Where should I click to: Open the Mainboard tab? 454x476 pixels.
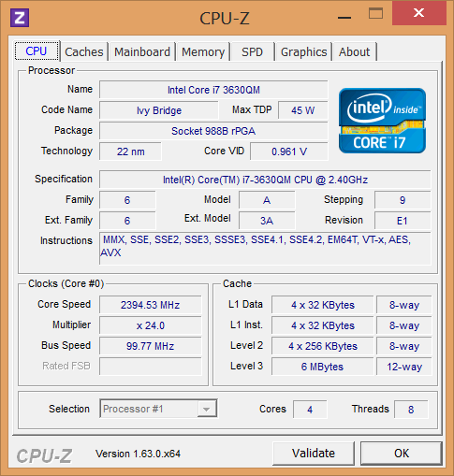(x=142, y=51)
